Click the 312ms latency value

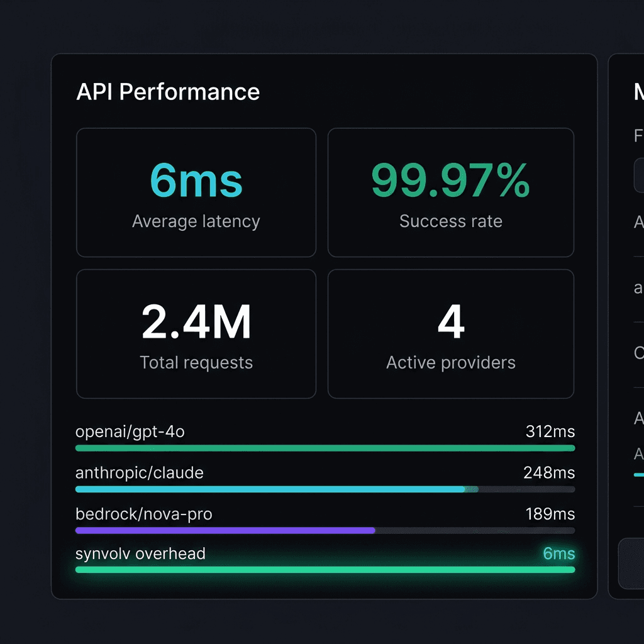click(550, 431)
